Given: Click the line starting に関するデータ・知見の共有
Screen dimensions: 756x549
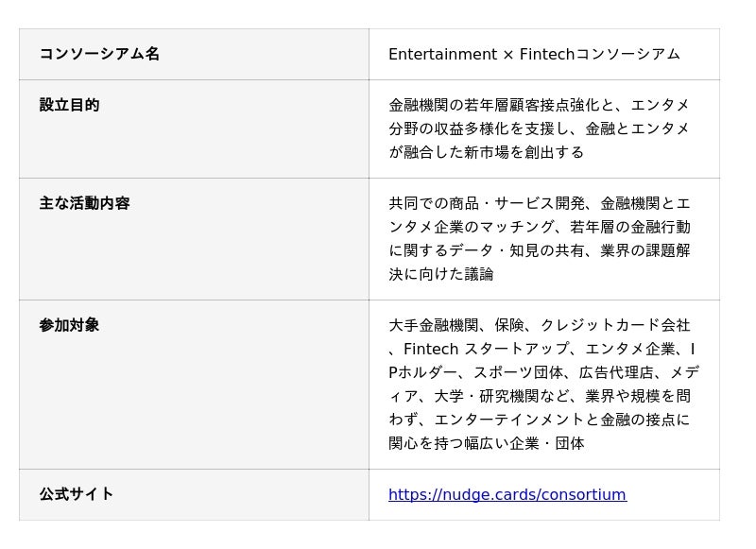Looking at the screenshot, I should coord(539,250).
